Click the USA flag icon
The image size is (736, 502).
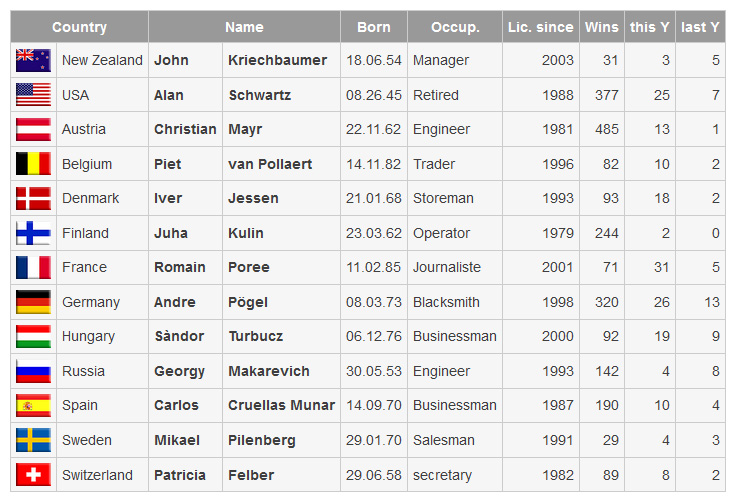coord(33,95)
